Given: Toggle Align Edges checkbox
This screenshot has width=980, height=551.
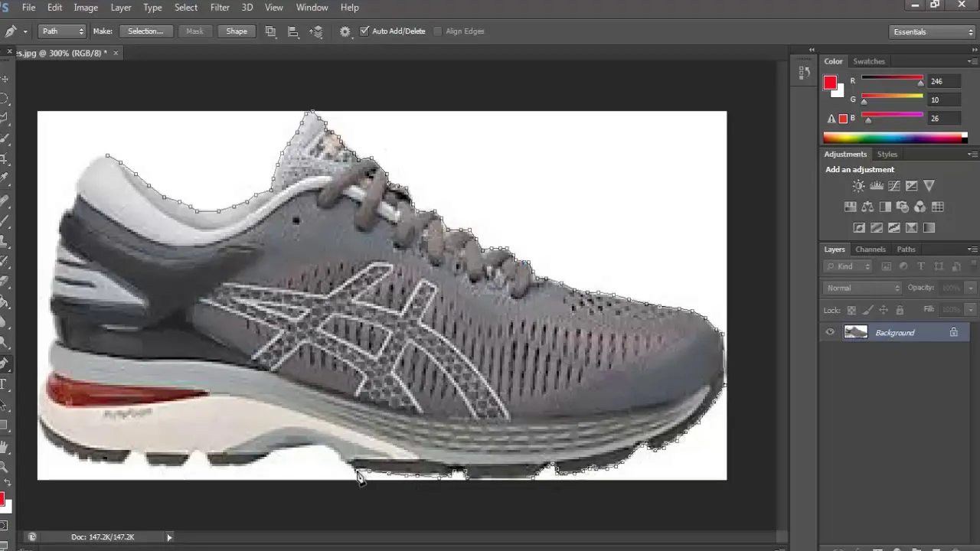Looking at the screenshot, I should click(x=438, y=31).
